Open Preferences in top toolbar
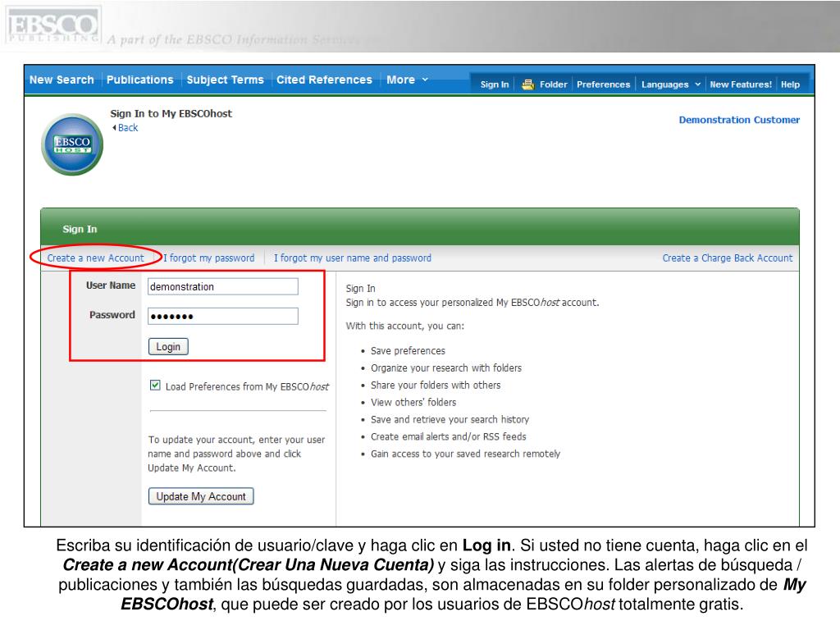840x630 pixels. point(603,84)
